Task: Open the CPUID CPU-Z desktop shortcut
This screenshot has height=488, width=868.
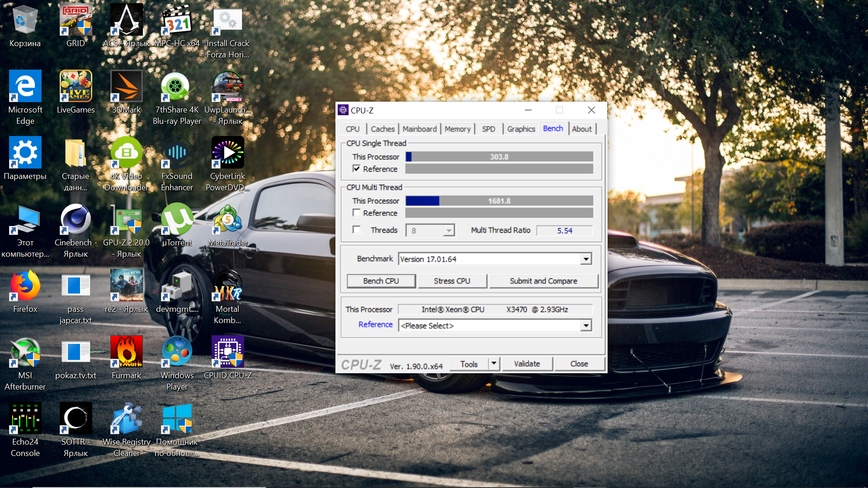Action: click(x=227, y=352)
